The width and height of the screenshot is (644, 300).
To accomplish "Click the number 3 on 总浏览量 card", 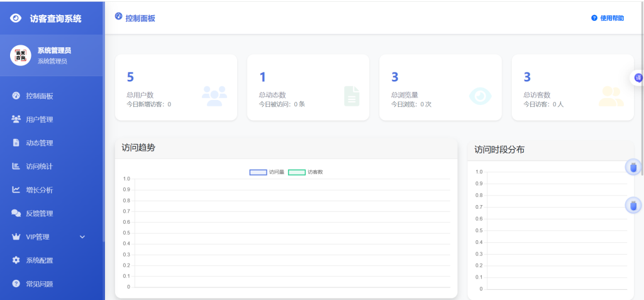I will coord(395,77).
